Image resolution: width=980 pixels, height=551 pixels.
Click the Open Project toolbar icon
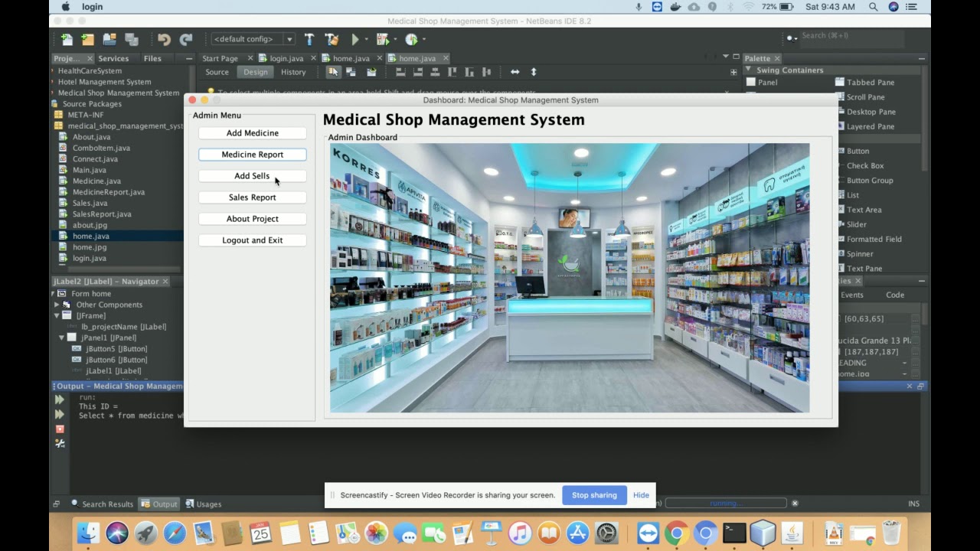109,39
